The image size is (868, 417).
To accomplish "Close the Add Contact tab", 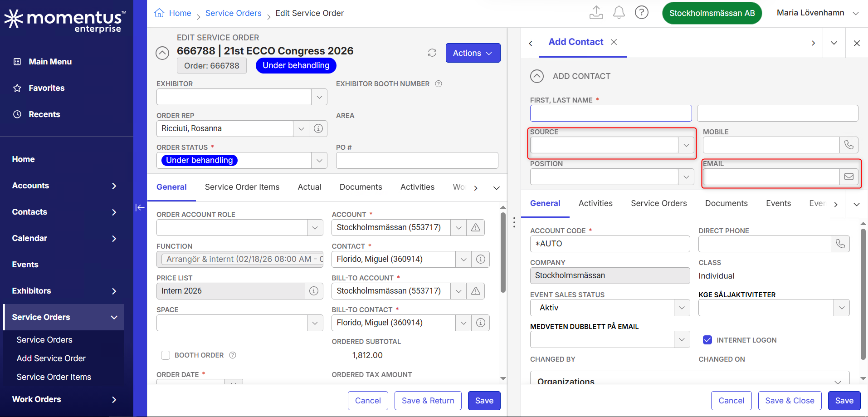I will point(614,42).
